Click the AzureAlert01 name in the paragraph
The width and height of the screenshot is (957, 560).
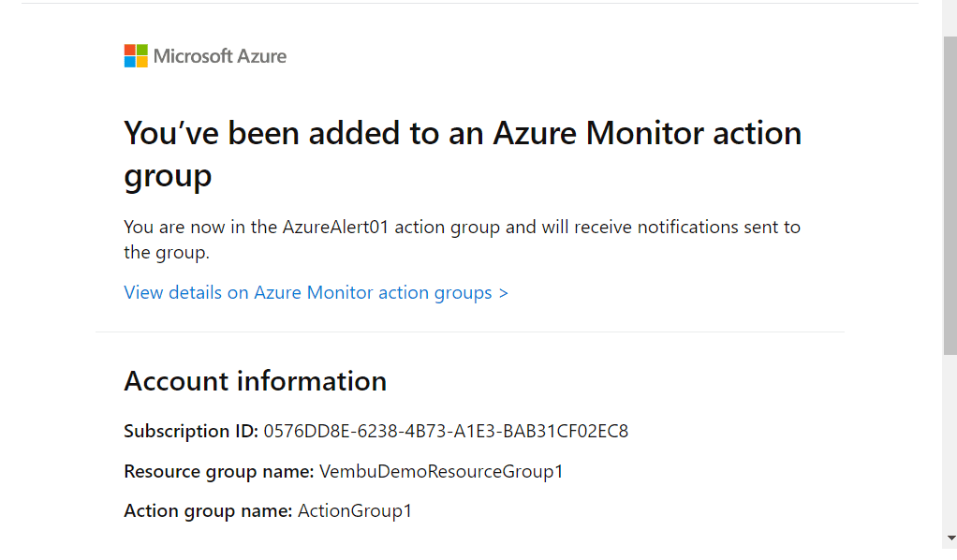click(x=335, y=228)
